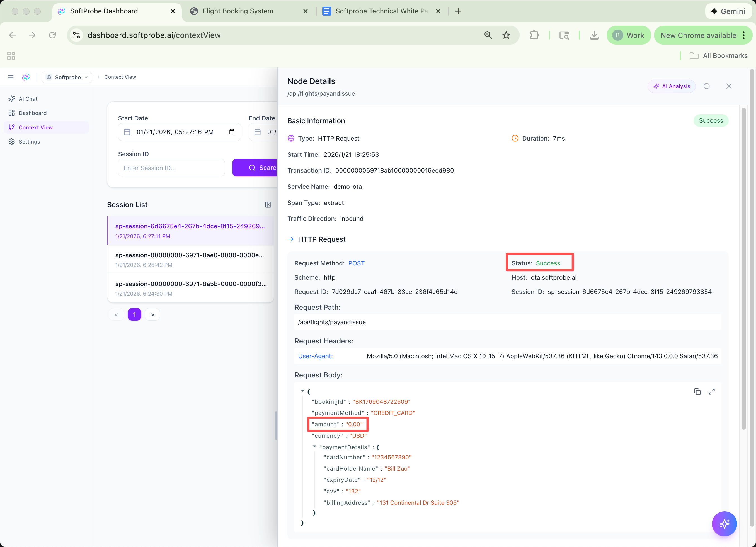Expand request body to fullscreen view
756x547 pixels.
(x=711, y=392)
